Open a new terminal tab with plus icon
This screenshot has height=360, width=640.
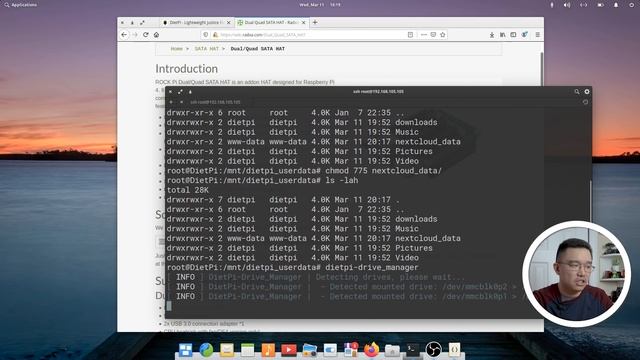[x=171, y=102]
